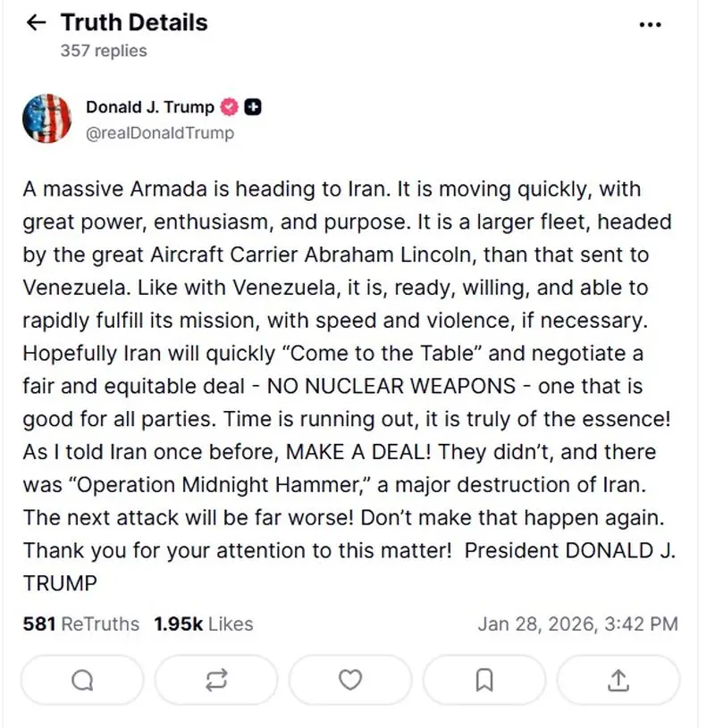Click the Jan 28, 2026 timestamp
This screenshot has width=715, height=728.
[x=577, y=624]
